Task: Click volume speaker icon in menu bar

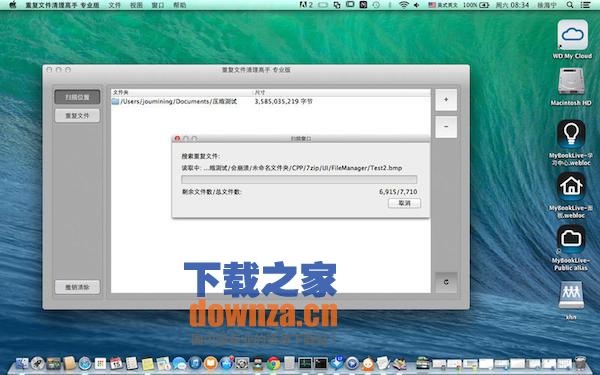Action: (x=417, y=5)
